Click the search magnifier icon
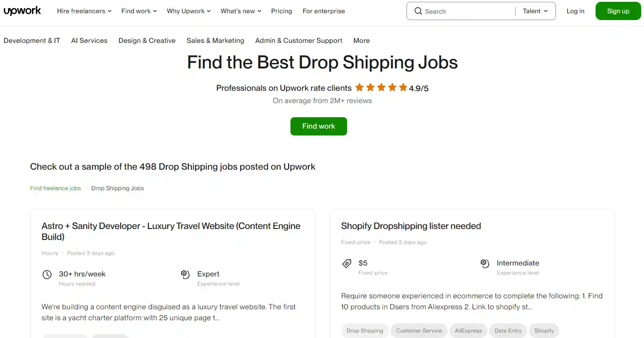 (x=418, y=11)
